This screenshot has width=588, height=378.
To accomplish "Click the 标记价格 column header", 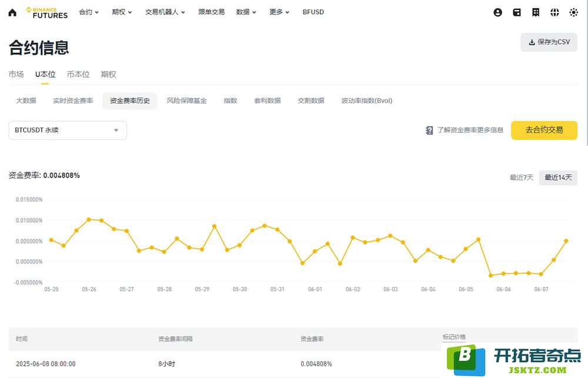I will click(x=454, y=337).
